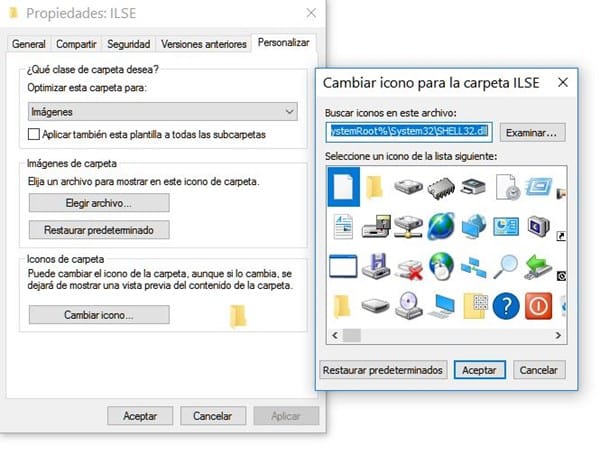Open the Compartir tab
This screenshot has height=474, width=600.
[x=76, y=44]
